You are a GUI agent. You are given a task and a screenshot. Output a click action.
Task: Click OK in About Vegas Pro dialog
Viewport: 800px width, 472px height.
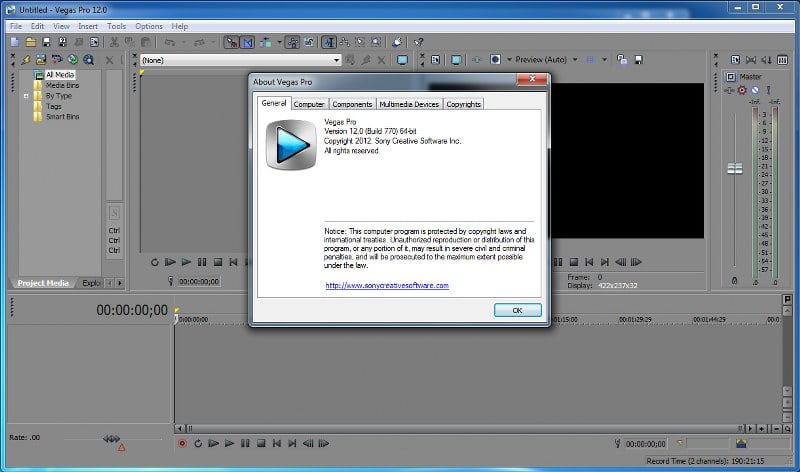517,310
